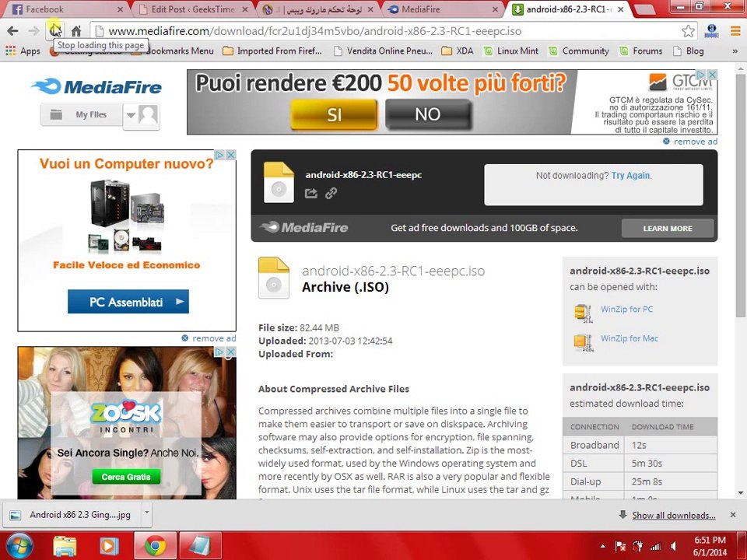
Task: Go back to the previous page
Action: point(13,31)
